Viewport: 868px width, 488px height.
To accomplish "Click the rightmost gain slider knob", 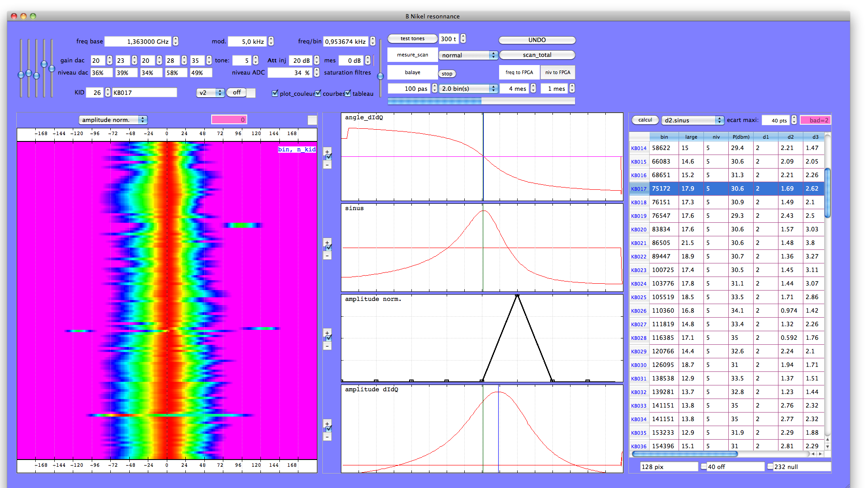I will pyautogui.click(x=52, y=69).
